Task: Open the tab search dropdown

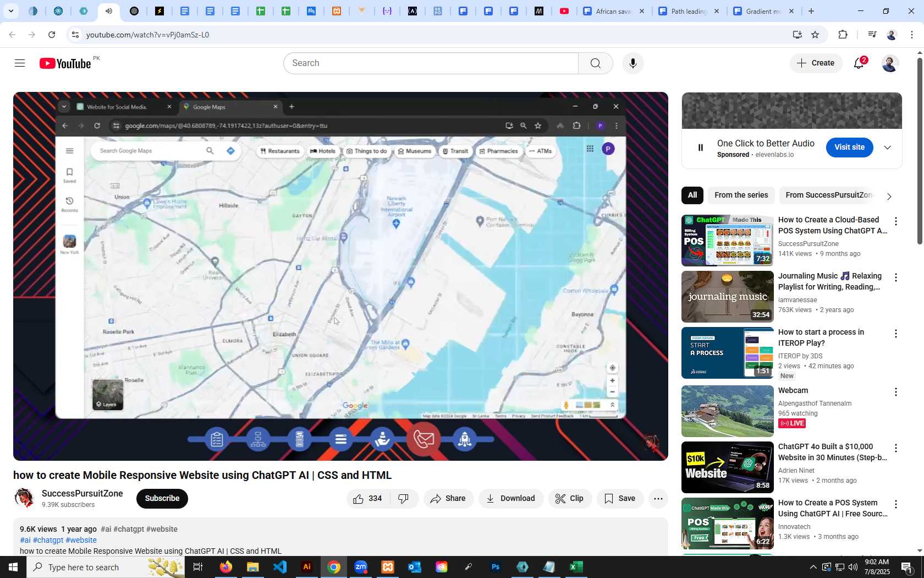Action: (10, 11)
